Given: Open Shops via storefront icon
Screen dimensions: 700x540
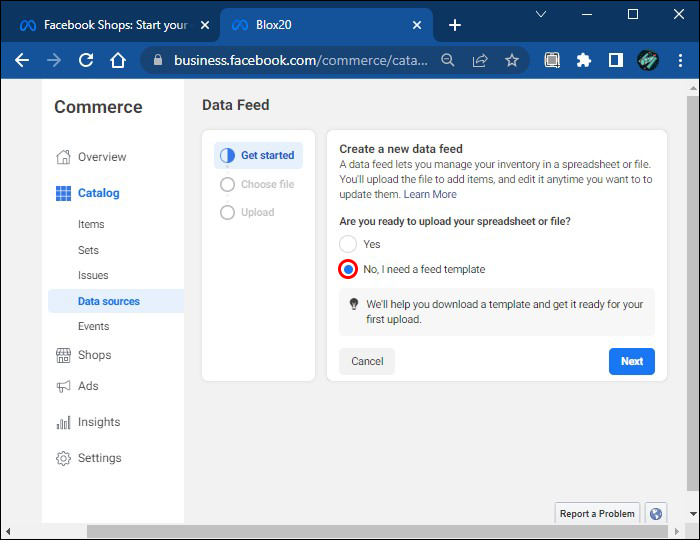Looking at the screenshot, I should tap(64, 355).
